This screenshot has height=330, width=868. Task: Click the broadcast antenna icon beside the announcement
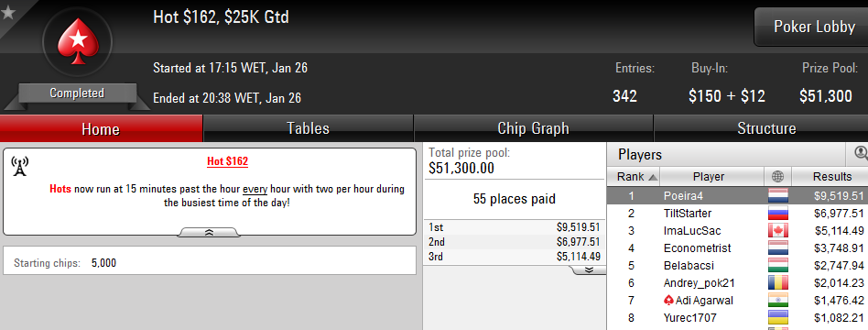[20, 167]
